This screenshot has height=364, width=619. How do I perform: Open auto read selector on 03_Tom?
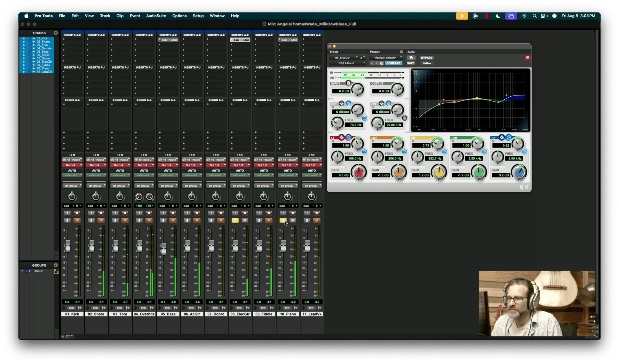tap(120, 175)
